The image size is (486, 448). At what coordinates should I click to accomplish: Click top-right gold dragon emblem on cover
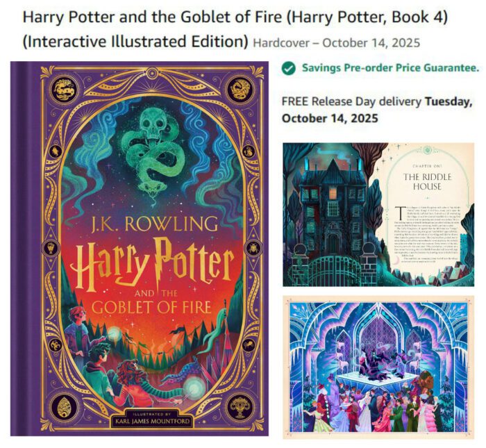pyautogui.click(x=240, y=89)
